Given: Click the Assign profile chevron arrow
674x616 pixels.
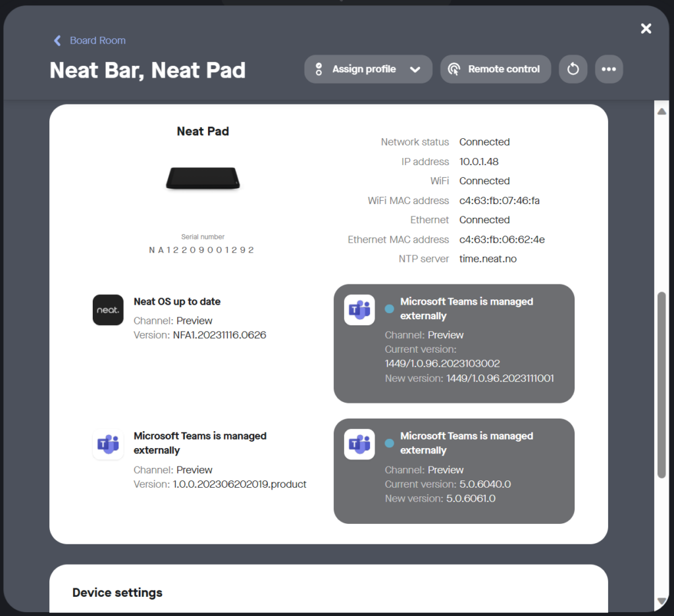Looking at the screenshot, I should coord(415,70).
